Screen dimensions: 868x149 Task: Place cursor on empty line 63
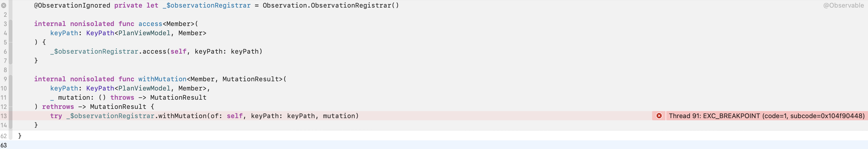[x=438, y=145]
